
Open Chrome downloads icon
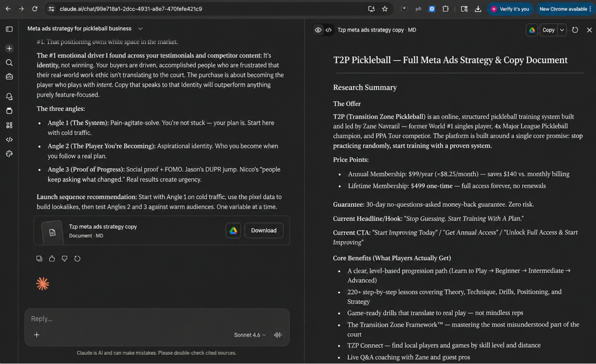tap(478, 9)
